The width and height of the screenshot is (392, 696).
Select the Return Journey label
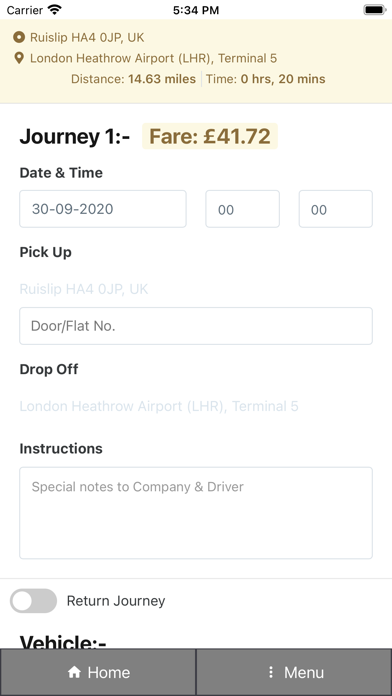tap(116, 601)
